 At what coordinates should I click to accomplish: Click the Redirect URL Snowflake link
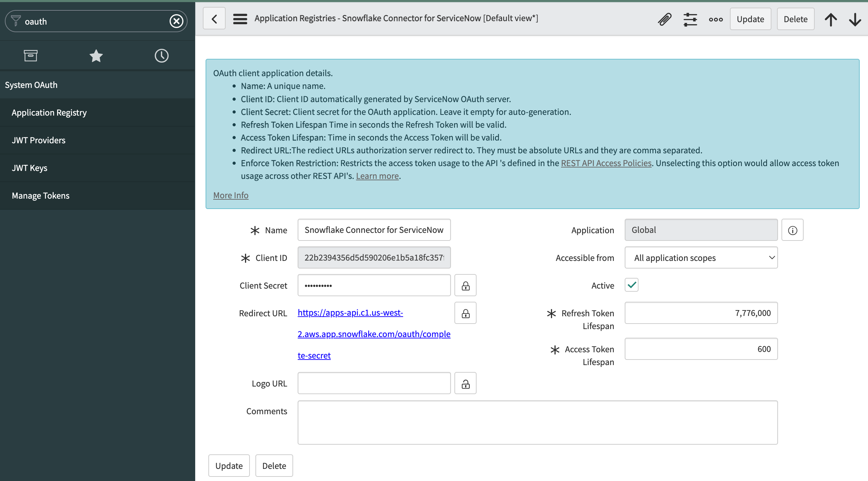click(x=374, y=333)
